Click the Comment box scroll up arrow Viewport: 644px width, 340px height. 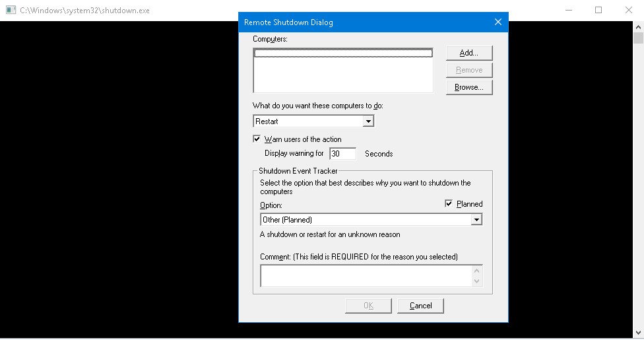pos(476,270)
